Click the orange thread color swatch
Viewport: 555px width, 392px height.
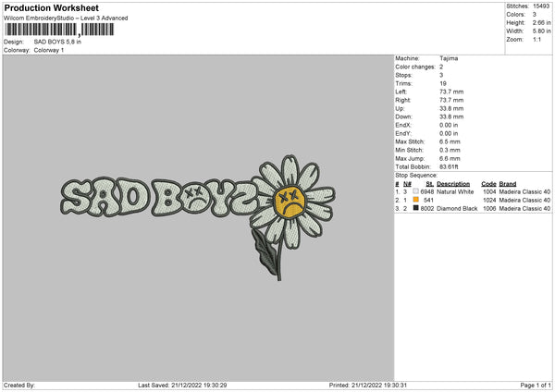[x=415, y=200]
